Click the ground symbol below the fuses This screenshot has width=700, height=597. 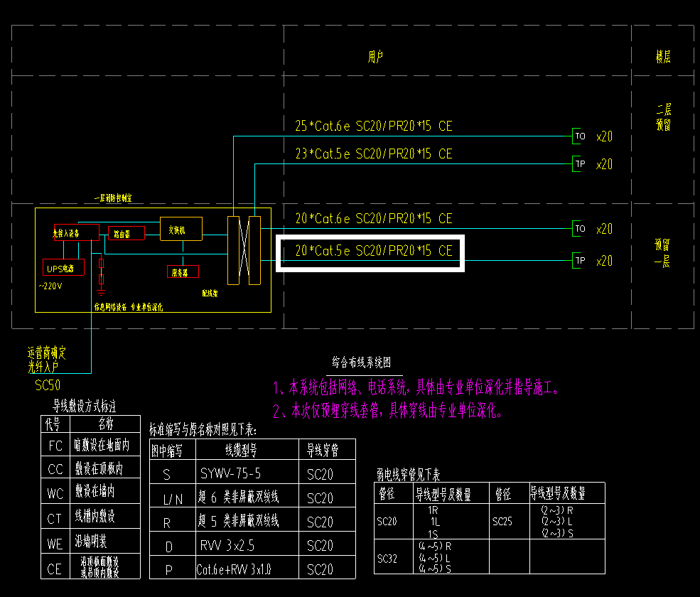point(102,293)
